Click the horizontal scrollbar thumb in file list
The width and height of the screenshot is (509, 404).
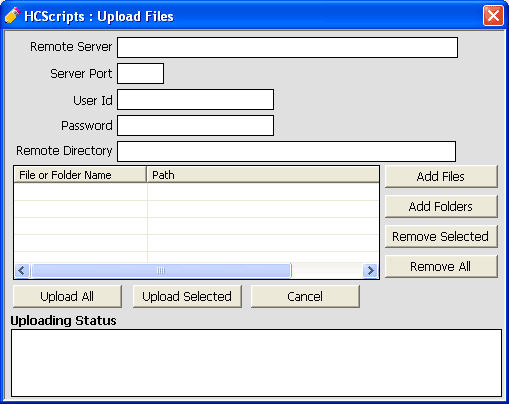tap(161, 270)
